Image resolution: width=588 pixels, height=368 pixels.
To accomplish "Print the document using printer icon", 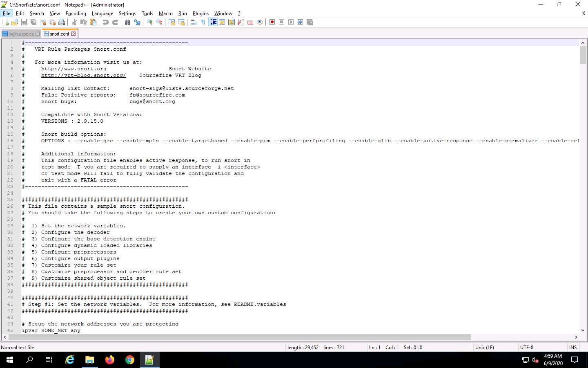I will (62, 22).
